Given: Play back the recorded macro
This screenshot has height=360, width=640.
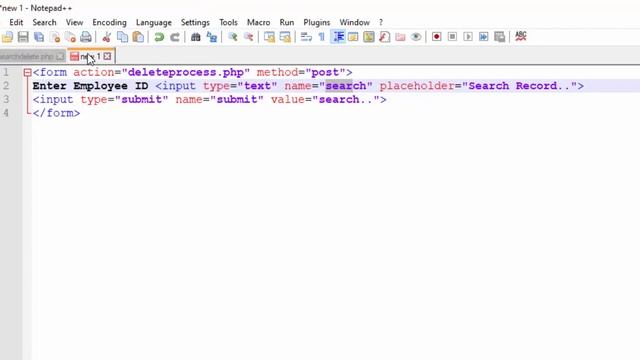Looking at the screenshot, I should tap(468, 37).
